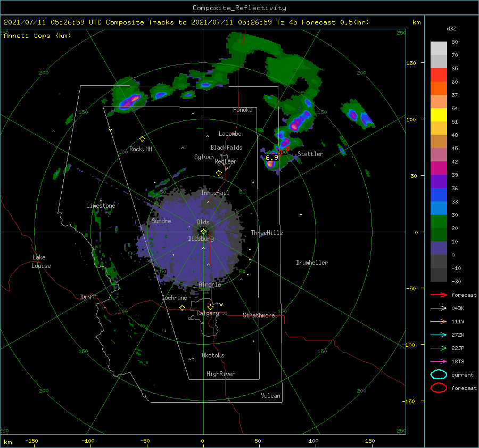The height and width of the screenshot is (448, 479).
Task: Pick the orange 57-60 dBZ color band
Action: pyautogui.click(x=439, y=88)
